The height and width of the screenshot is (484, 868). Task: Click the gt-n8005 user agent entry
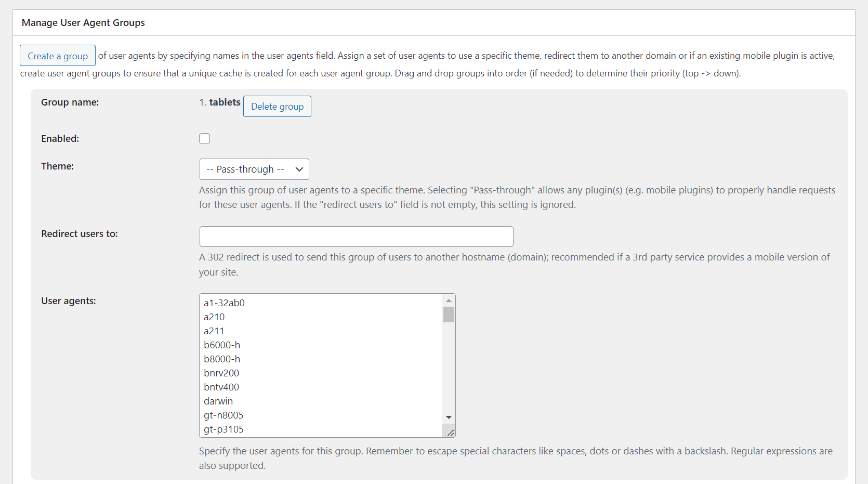click(223, 415)
